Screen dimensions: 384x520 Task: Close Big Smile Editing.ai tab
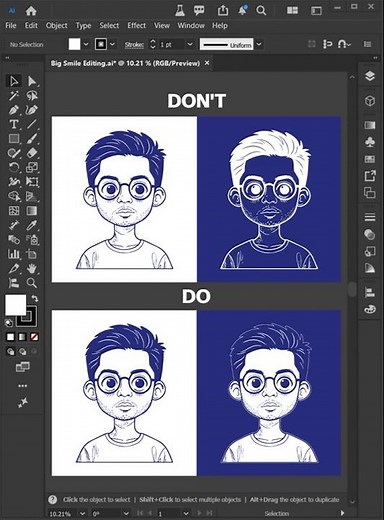click(207, 63)
